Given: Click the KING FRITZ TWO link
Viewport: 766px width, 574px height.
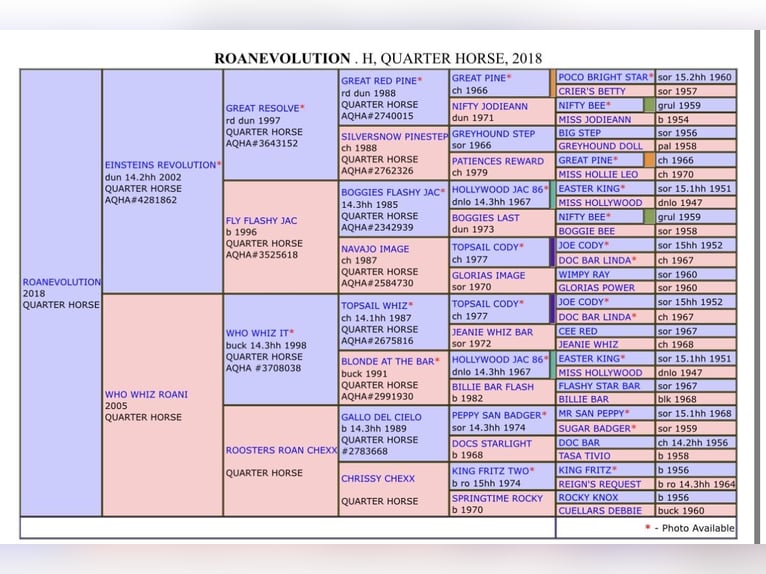Looking at the screenshot, I should coord(490,471).
